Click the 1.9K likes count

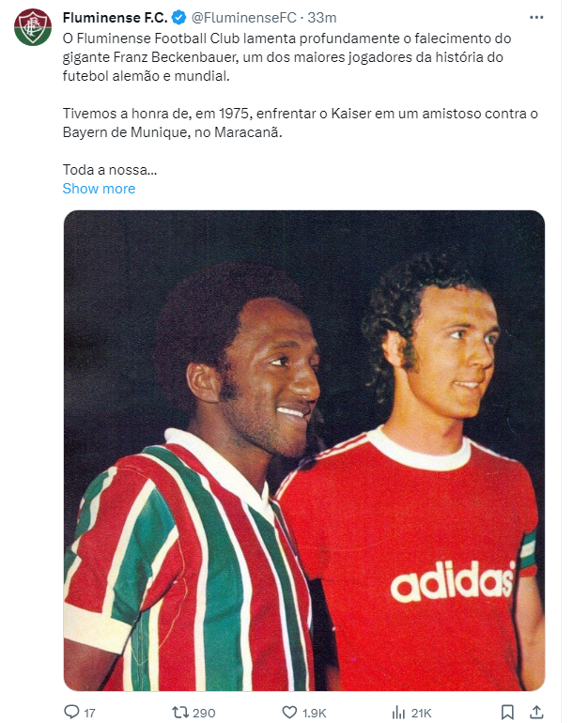(314, 713)
